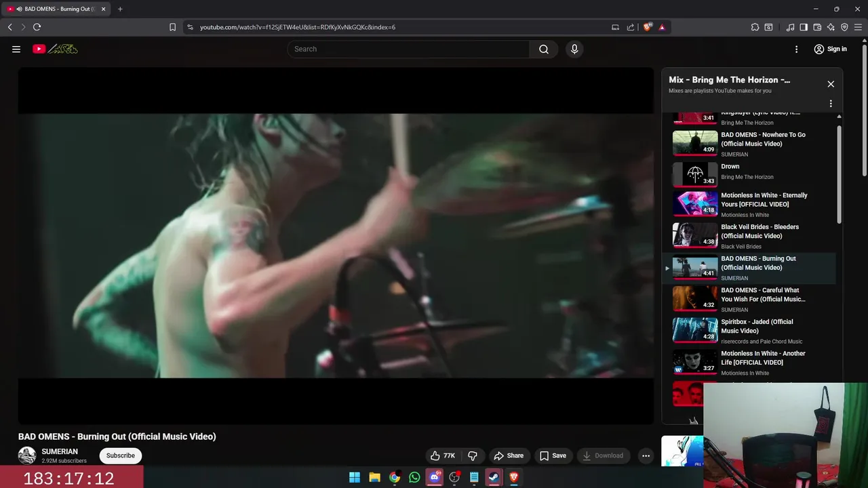Close the BAD OMENS browser tab

point(103,9)
